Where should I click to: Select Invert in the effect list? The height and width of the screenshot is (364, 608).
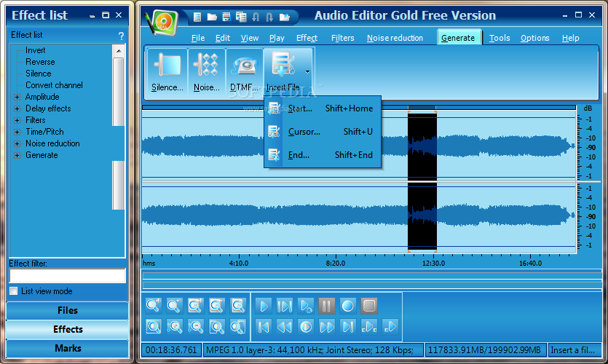point(35,50)
